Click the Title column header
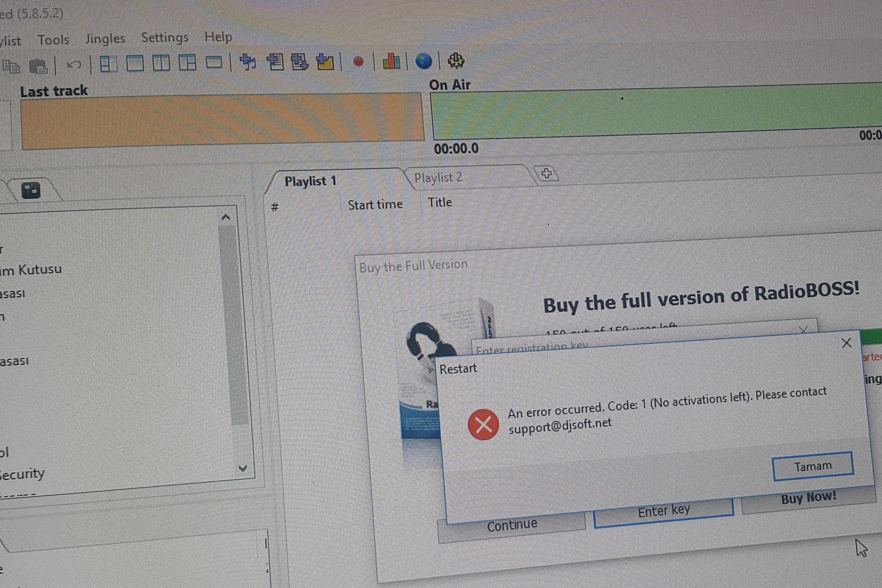 pyautogui.click(x=440, y=202)
